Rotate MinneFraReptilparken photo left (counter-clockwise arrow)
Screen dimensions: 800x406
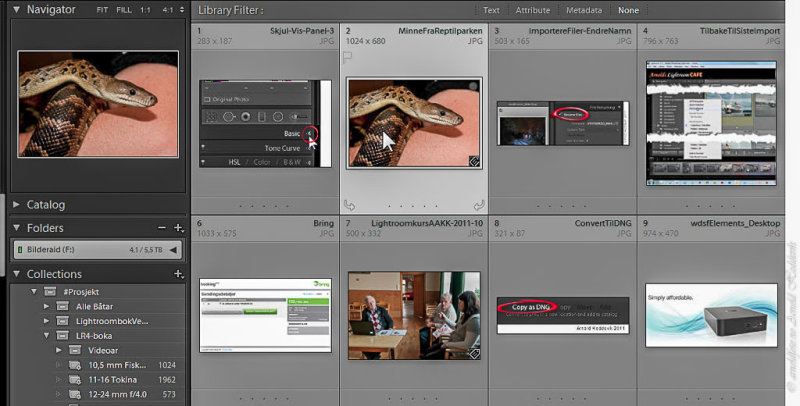[x=349, y=206]
